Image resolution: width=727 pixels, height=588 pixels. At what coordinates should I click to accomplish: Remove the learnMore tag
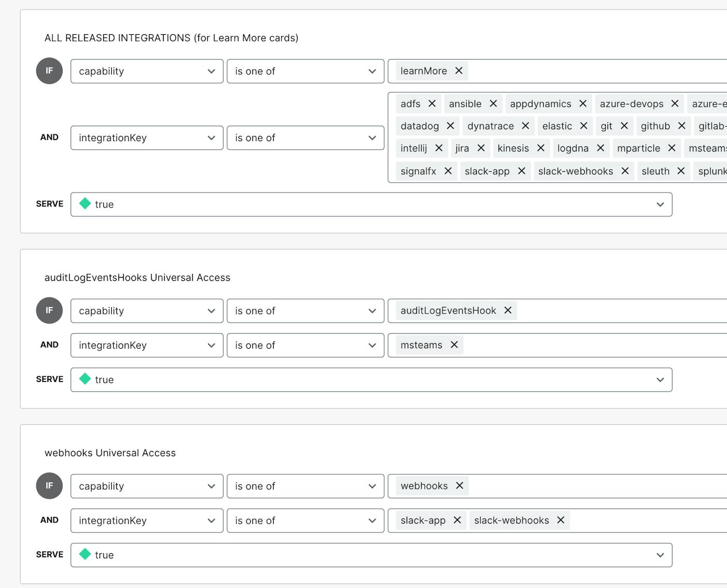(x=459, y=71)
